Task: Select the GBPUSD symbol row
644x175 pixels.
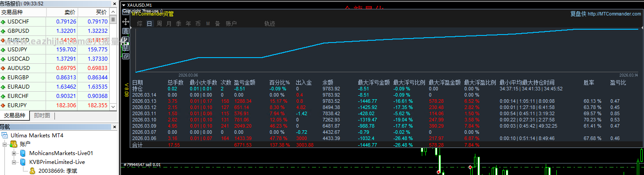Action: point(55,31)
